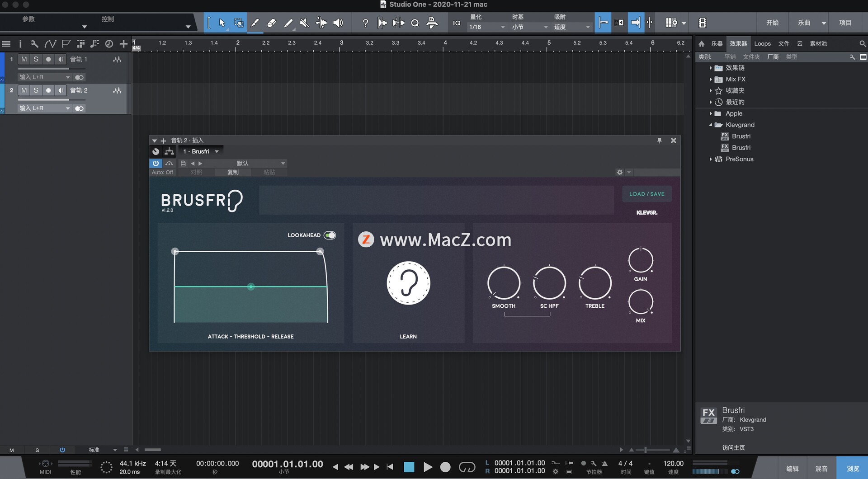Click the LOAD / SAVE button
Screen dimensions: 868x479
pos(647,194)
